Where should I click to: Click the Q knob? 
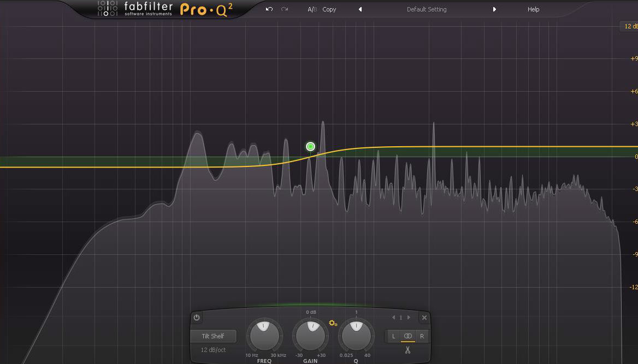(x=356, y=336)
